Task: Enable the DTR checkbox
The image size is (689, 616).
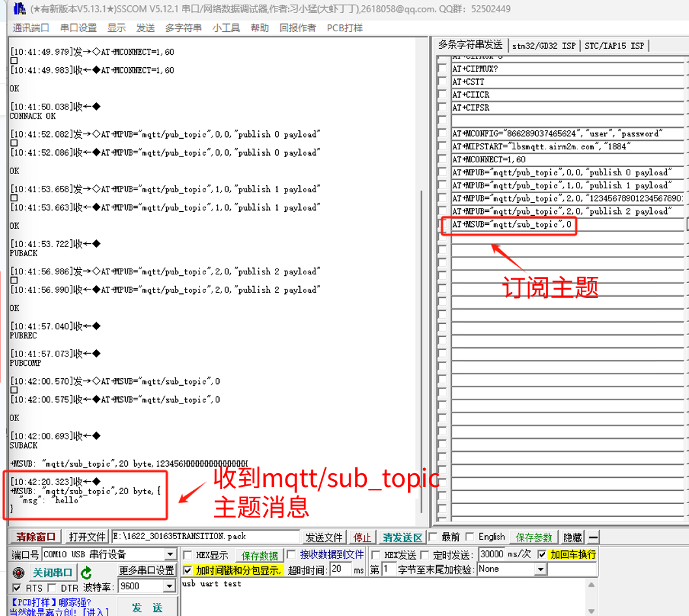Action: 52,588
